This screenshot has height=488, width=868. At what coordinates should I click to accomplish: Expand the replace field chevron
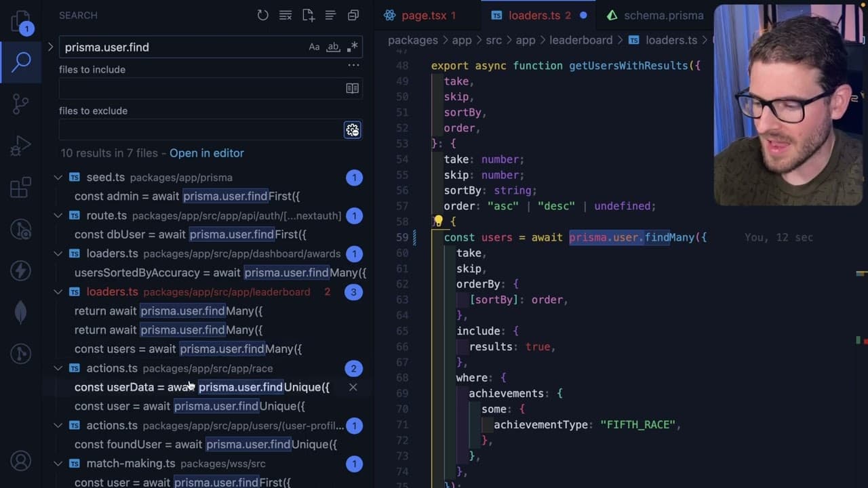coord(50,47)
